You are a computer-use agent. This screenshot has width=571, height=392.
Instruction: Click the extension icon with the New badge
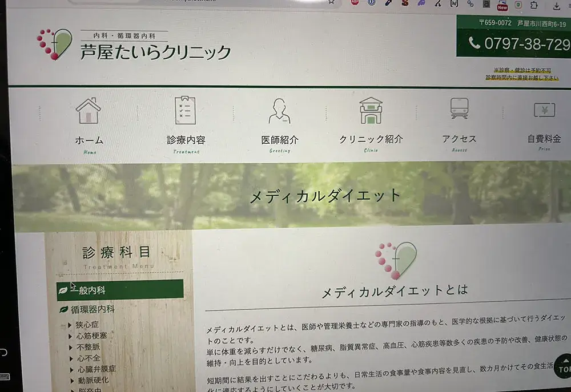coord(502,6)
